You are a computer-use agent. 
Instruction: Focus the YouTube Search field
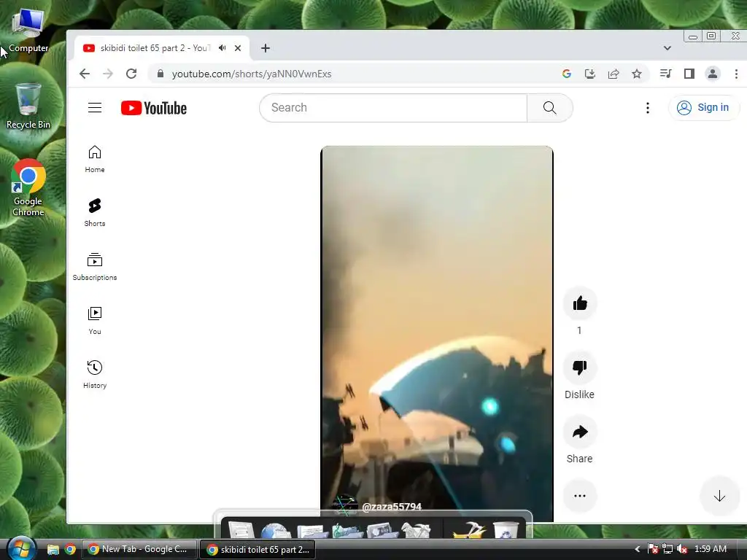(x=393, y=108)
